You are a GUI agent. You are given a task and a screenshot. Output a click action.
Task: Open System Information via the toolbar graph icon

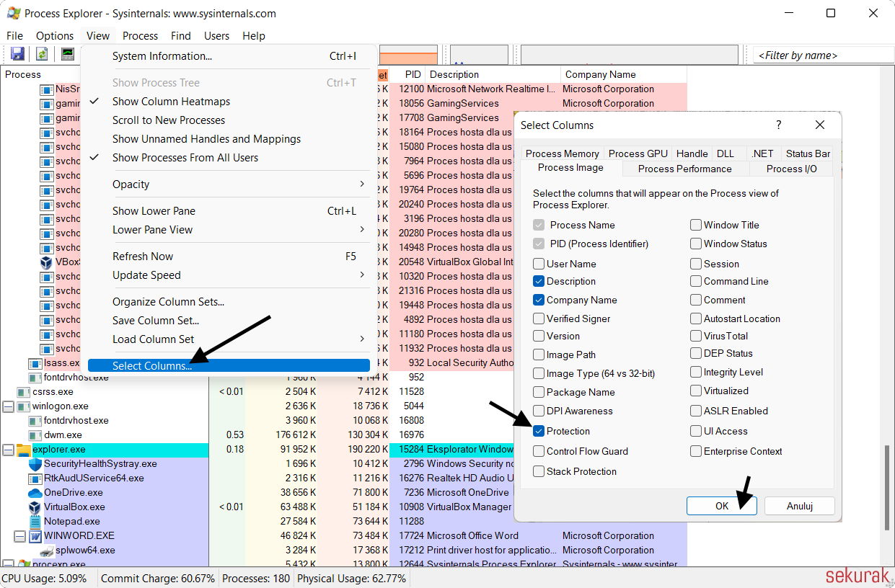click(68, 54)
